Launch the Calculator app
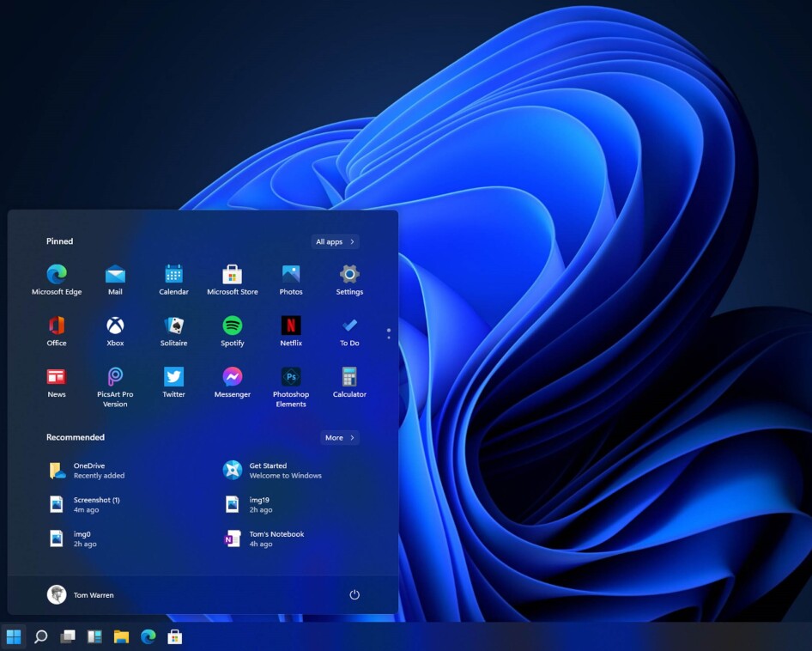812x651 pixels. point(349,382)
